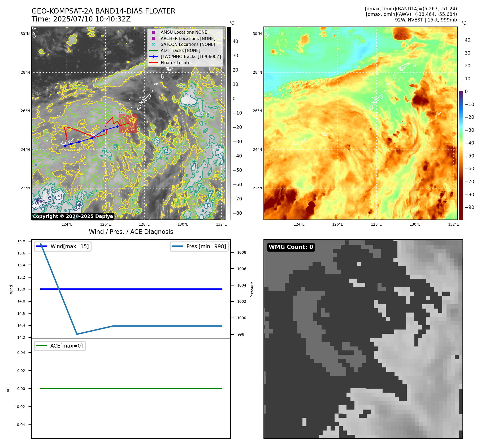Click the SATCON Locations cyan x marker in legend
This screenshot has width=481, height=448.
[x=153, y=45]
